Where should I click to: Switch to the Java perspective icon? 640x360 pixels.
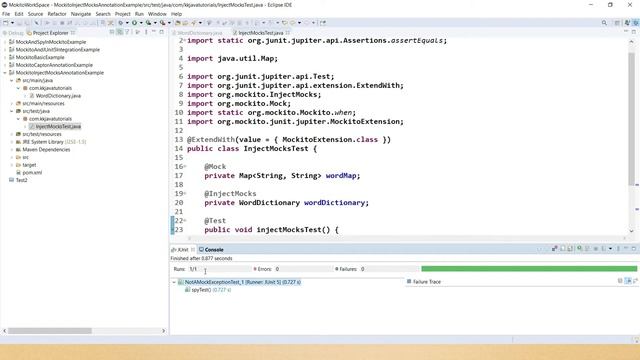tap(627, 23)
